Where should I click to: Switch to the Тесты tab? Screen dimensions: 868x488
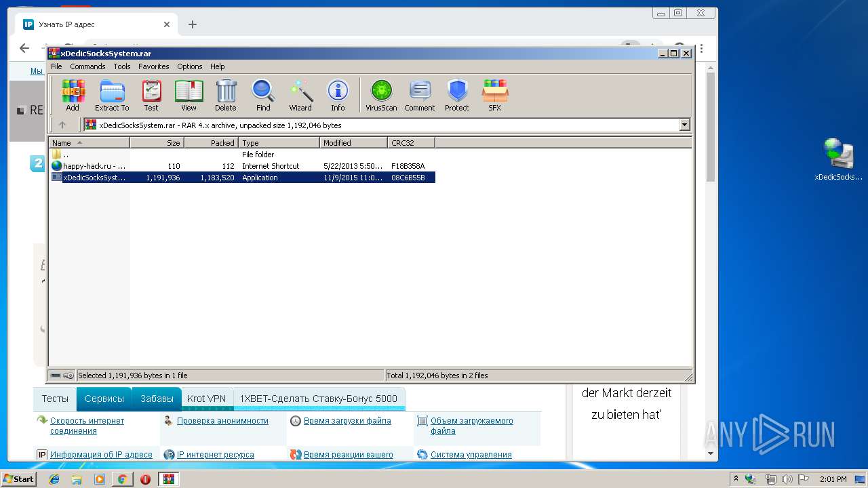(x=55, y=399)
